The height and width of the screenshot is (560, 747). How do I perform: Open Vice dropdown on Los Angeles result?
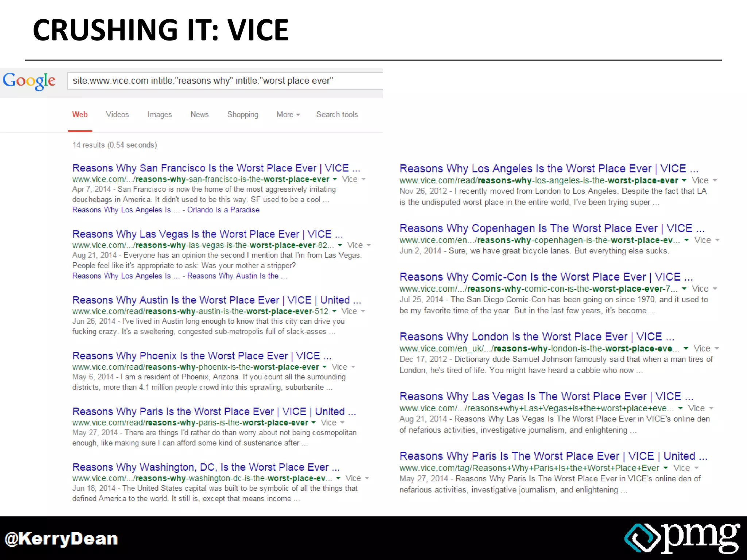click(x=704, y=180)
